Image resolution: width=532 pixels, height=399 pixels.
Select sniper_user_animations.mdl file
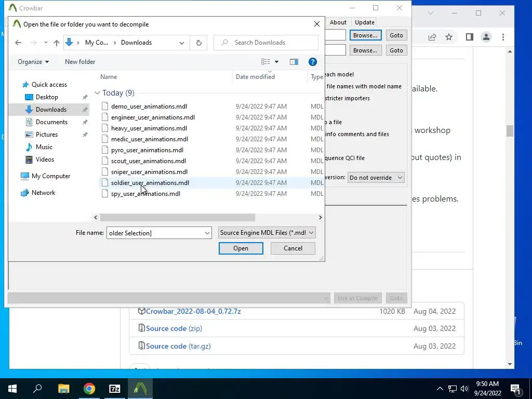point(149,171)
